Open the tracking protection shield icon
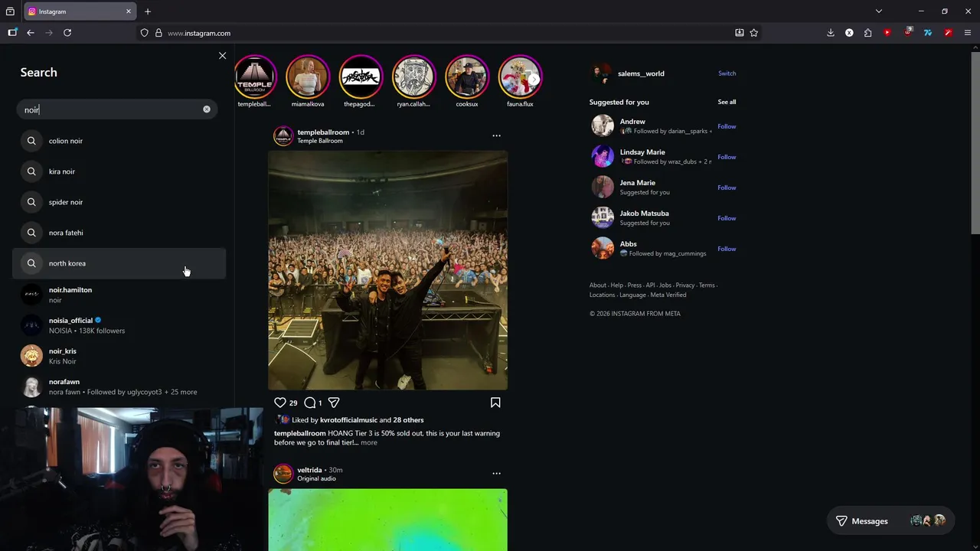 click(144, 33)
